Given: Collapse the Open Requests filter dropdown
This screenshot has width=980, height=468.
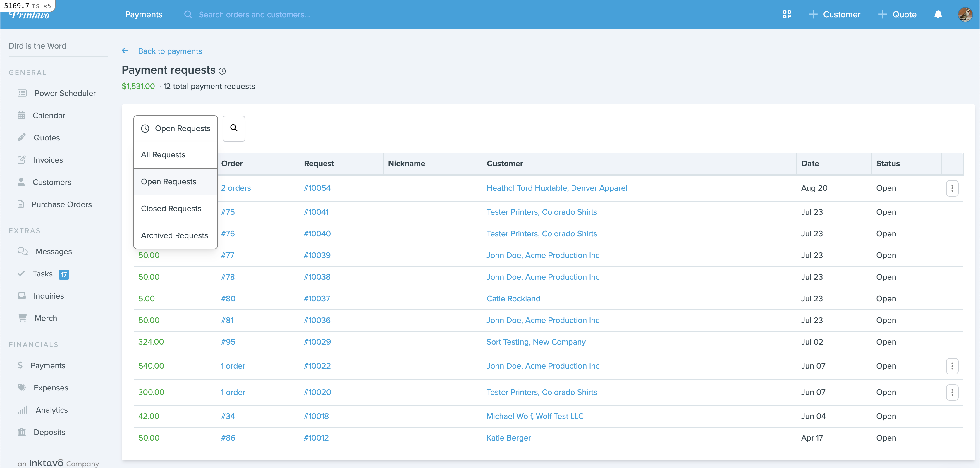Looking at the screenshot, I should 176,129.
